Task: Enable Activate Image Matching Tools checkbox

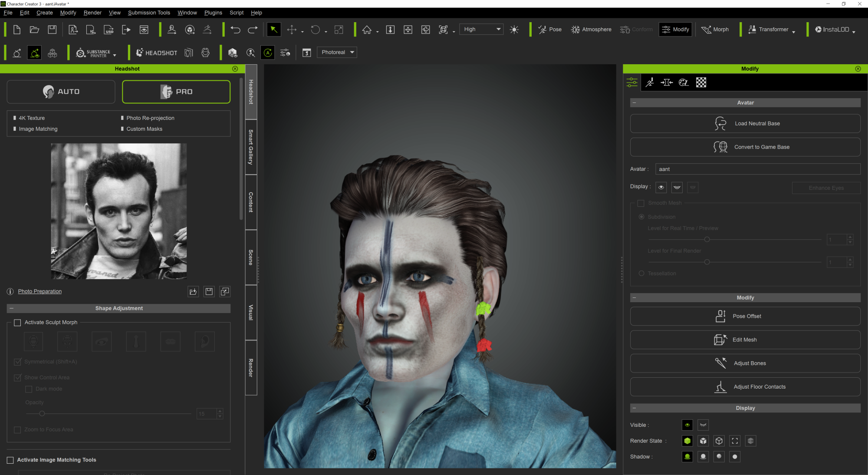Action: [x=10, y=460]
